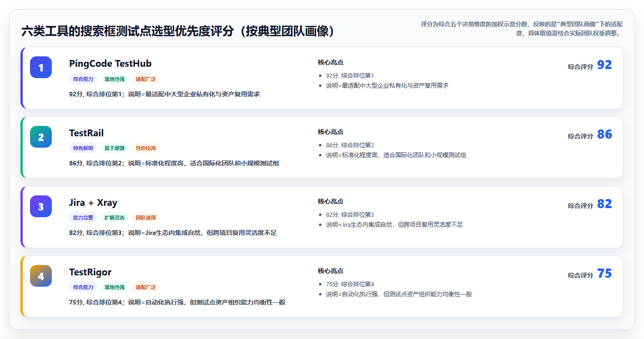
Task: Click bold summary line under Jira + Xray tags
Action: 173,233
